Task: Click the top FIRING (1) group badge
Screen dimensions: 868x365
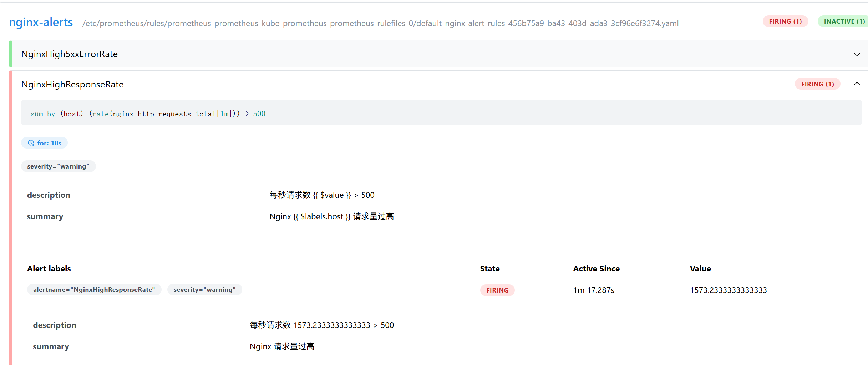Action: 785,21
